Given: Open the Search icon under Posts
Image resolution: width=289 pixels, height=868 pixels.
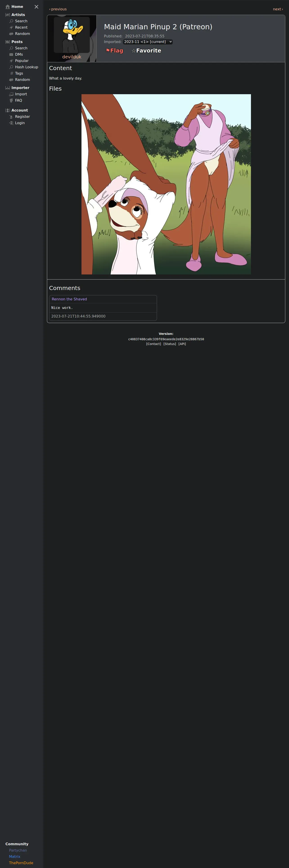Looking at the screenshot, I should (11, 48).
